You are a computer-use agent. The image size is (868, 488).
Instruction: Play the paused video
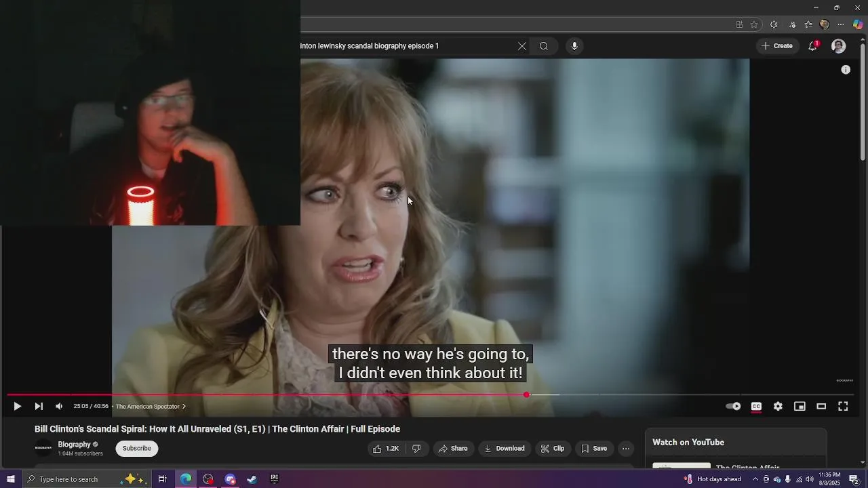point(17,406)
